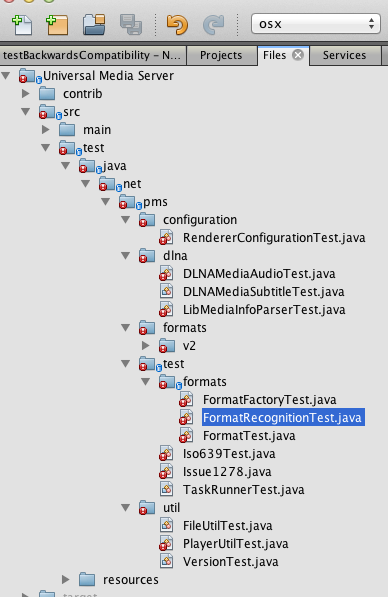Click the configuration folder icon
The height and width of the screenshot is (597, 388).
point(147,220)
